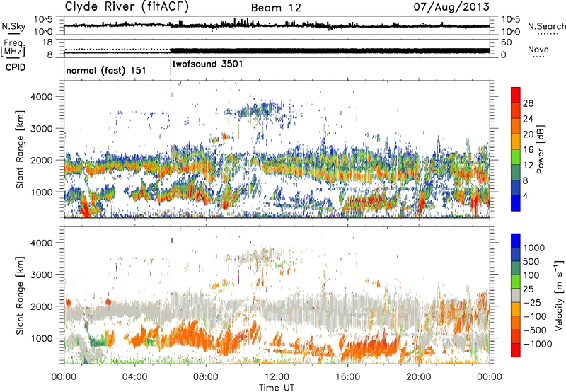Image resolution: width=566 pixels, height=392 pixels.
Task: Click the thick frequency band after 06:00
Action: (x=330, y=51)
